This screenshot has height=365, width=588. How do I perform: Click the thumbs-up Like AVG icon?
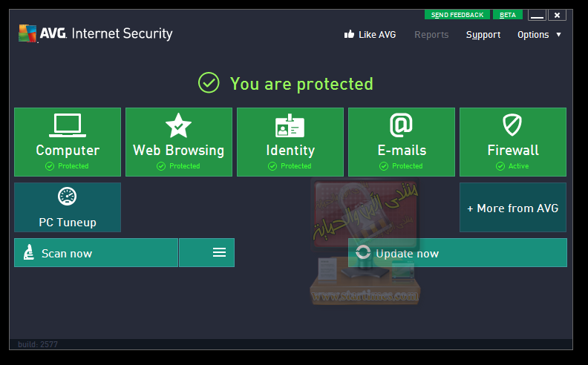pyautogui.click(x=349, y=34)
